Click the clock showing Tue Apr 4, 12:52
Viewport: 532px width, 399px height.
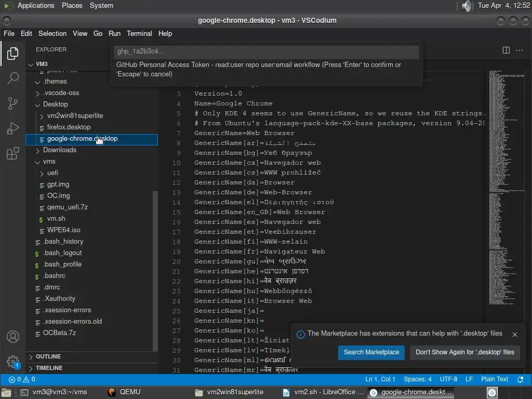point(503,6)
